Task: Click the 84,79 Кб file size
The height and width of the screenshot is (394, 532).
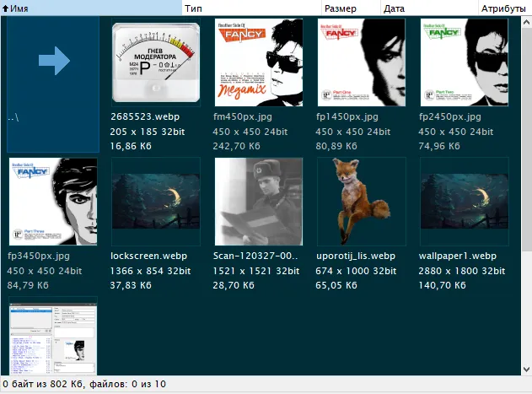Action: tap(28, 285)
